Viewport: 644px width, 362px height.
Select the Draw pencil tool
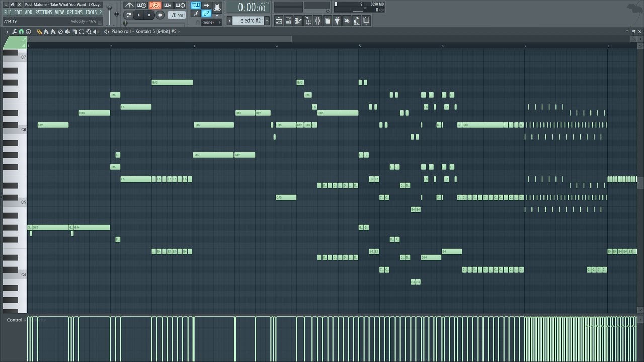coord(39,32)
